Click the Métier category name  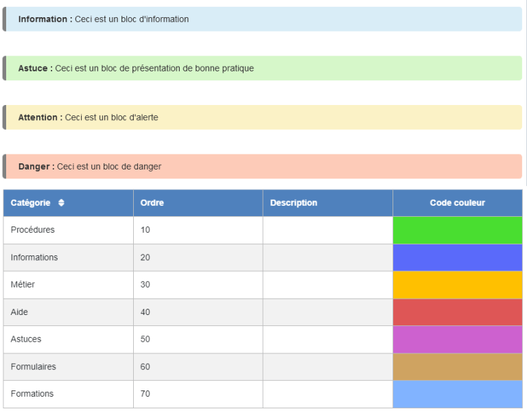click(23, 285)
